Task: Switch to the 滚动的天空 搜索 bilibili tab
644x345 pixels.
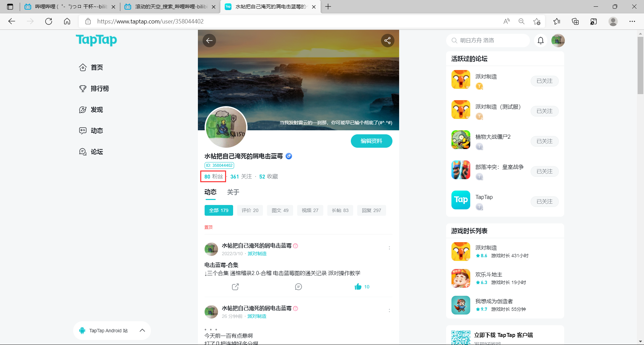Action: pyautogui.click(x=170, y=7)
